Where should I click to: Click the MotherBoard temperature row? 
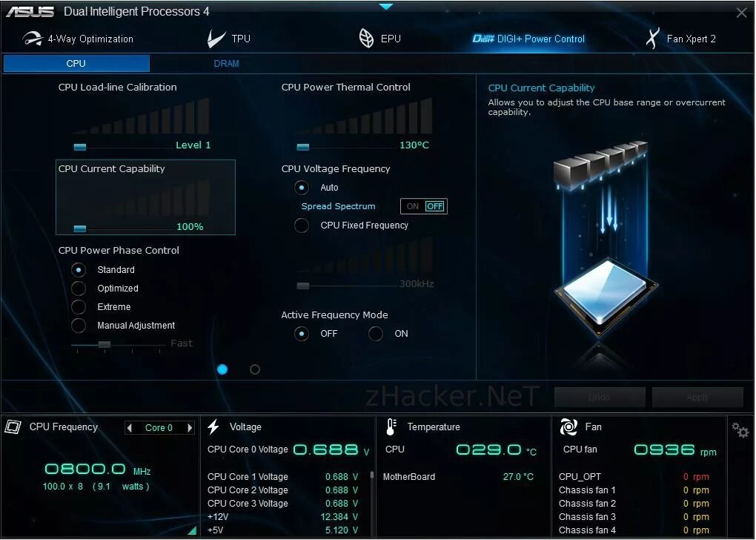(x=458, y=477)
